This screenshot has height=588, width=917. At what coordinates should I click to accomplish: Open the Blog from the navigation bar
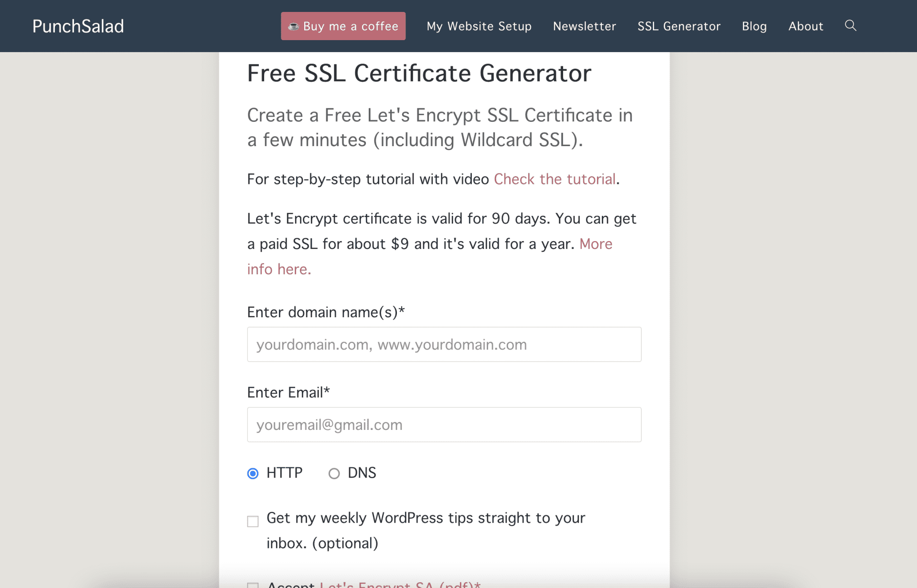754,26
